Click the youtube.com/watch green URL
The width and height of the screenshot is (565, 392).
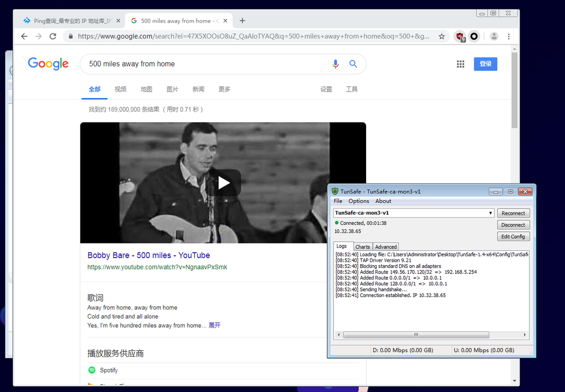tap(157, 267)
